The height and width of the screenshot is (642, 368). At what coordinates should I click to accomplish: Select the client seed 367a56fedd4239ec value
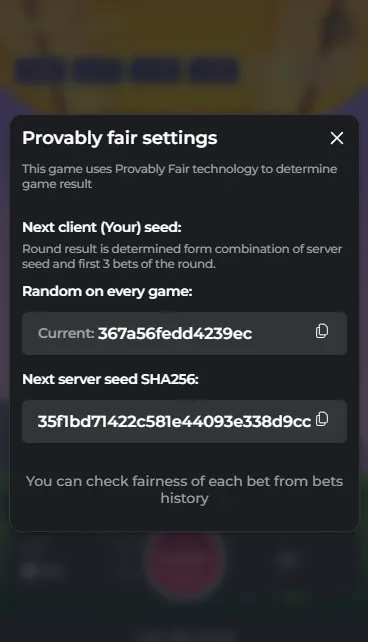[x=175, y=334]
